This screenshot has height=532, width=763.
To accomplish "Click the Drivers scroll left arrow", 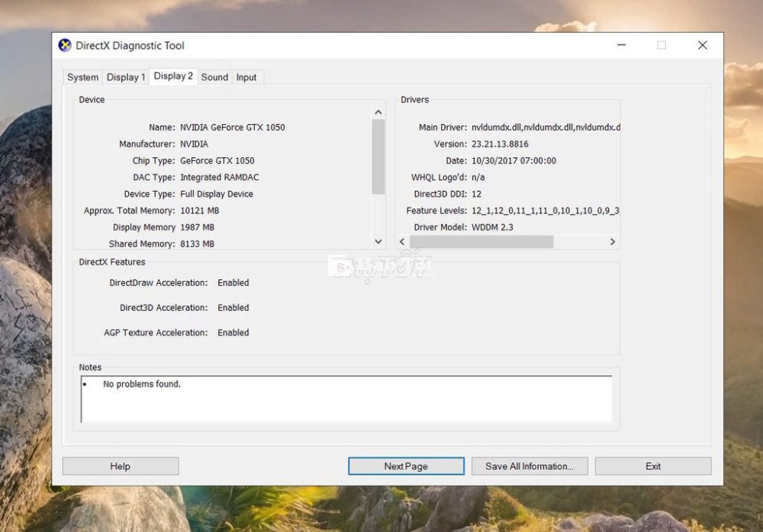I will pyautogui.click(x=402, y=241).
